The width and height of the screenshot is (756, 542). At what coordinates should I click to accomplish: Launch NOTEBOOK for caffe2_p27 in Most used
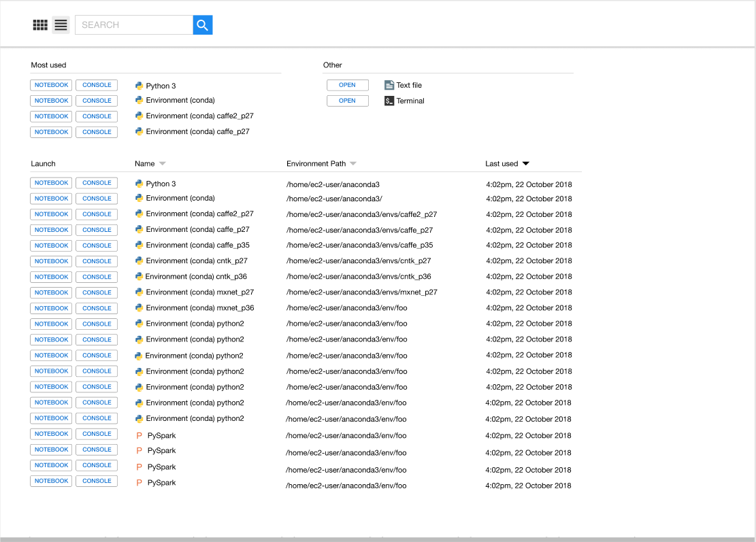(x=51, y=116)
